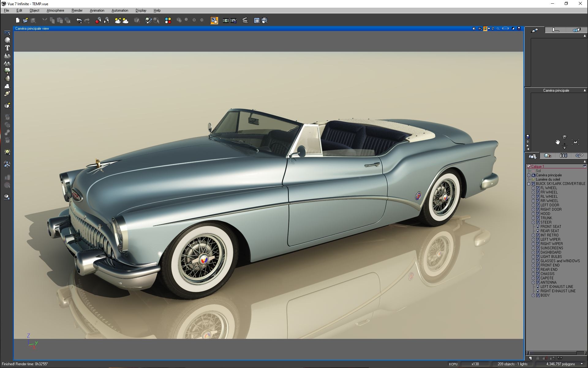The image size is (588, 368).
Task: Create a new terrain with the mountain tool
Action: pyautogui.click(x=7, y=56)
